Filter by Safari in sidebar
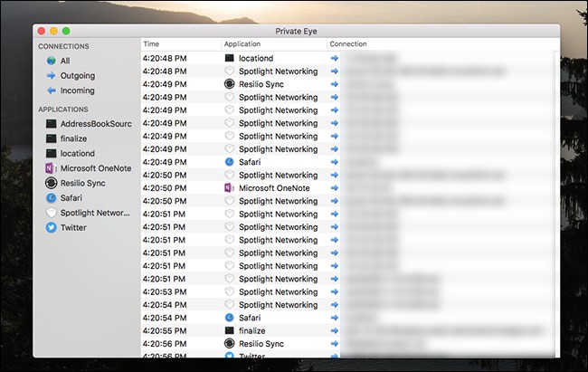The width and height of the screenshot is (588, 372). click(x=71, y=198)
